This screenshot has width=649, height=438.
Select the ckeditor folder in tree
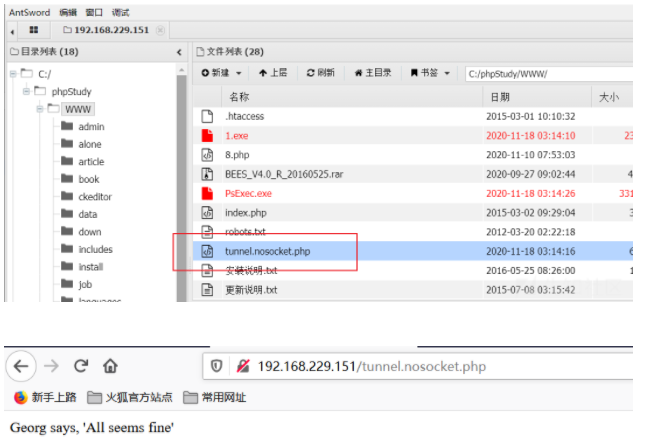click(x=95, y=197)
